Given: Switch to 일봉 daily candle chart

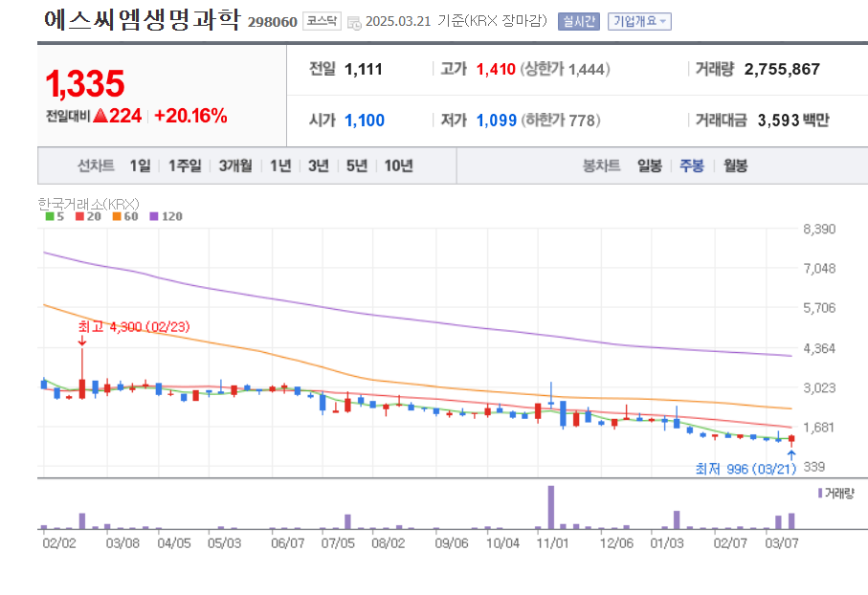Looking at the screenshot, I should [x=650, y=165].
